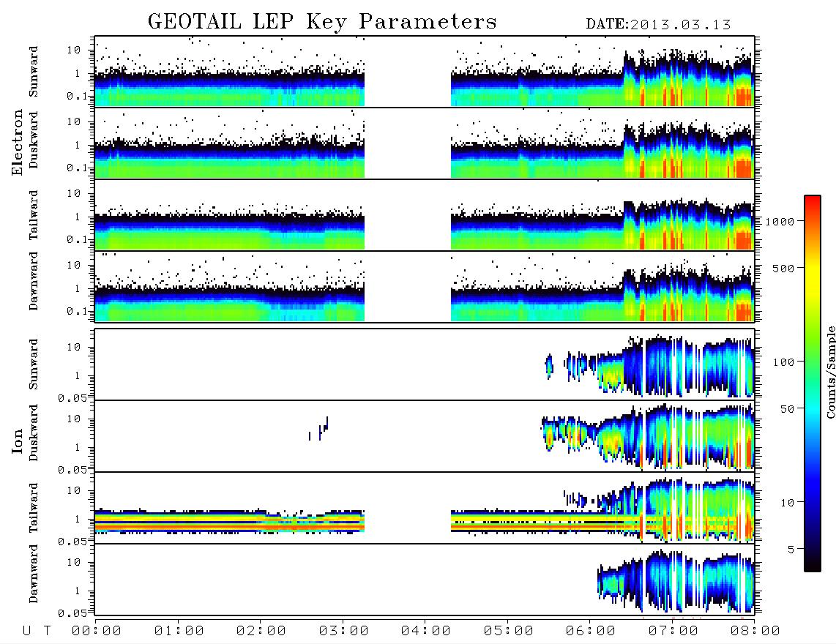The width and height of the screenshot is (836, 644).
Task: Click the Electron Sunward spectrogram plot
Action: coord(425,72)
